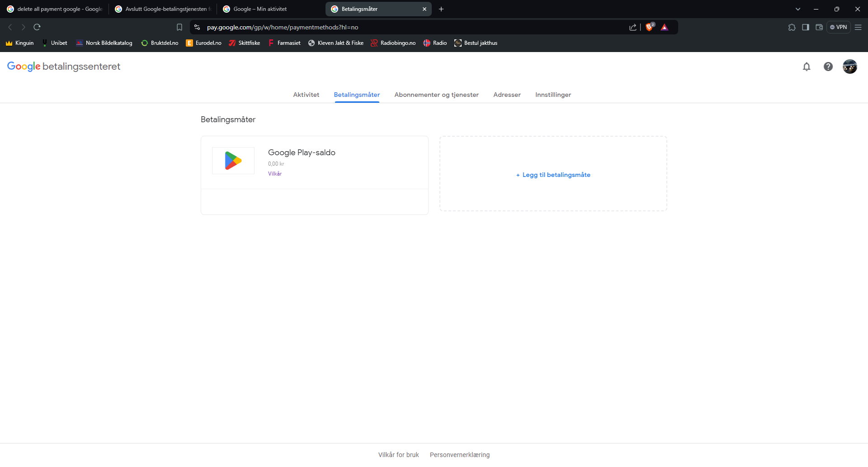The width and height of the screenshot is (868, 467).
Task: Open the Bruktdel.no bookmark
Action: click(x=160, y=43)
